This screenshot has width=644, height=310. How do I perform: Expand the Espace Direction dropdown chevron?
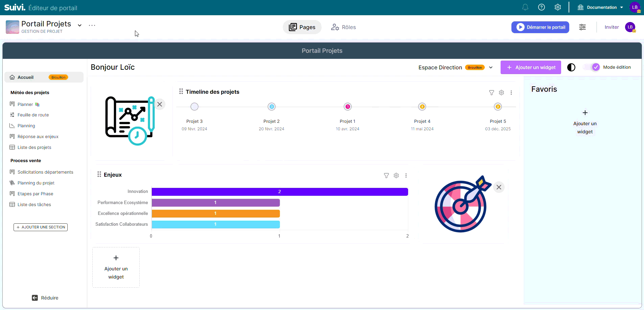pyautogui.click(x=491, y=67)
